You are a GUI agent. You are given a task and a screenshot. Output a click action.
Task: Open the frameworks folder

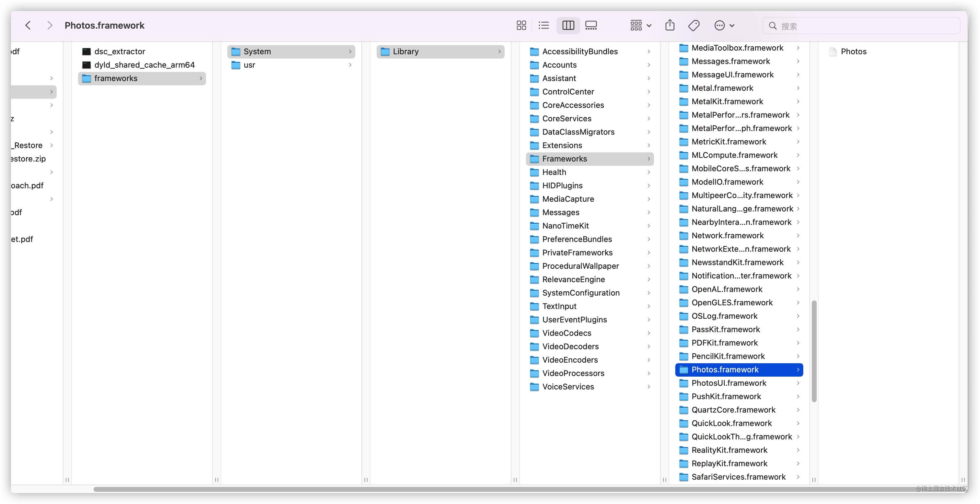click(x=142, y=78)
